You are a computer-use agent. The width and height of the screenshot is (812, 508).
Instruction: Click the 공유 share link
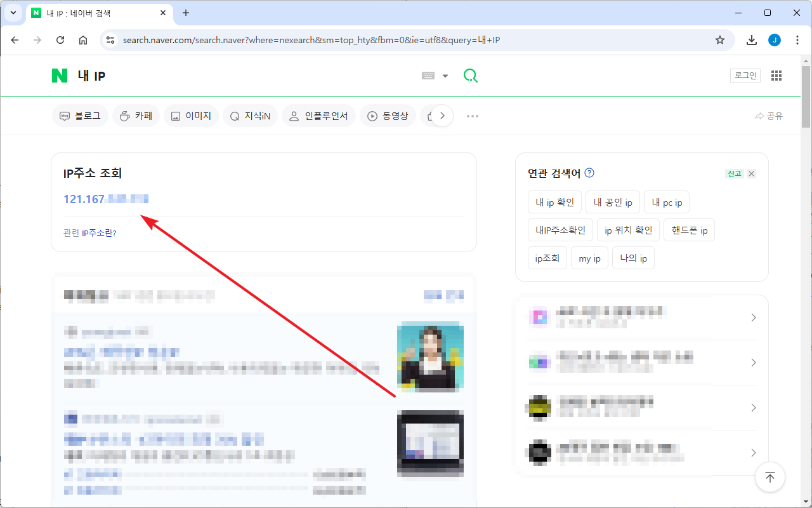tap(769, 116)
